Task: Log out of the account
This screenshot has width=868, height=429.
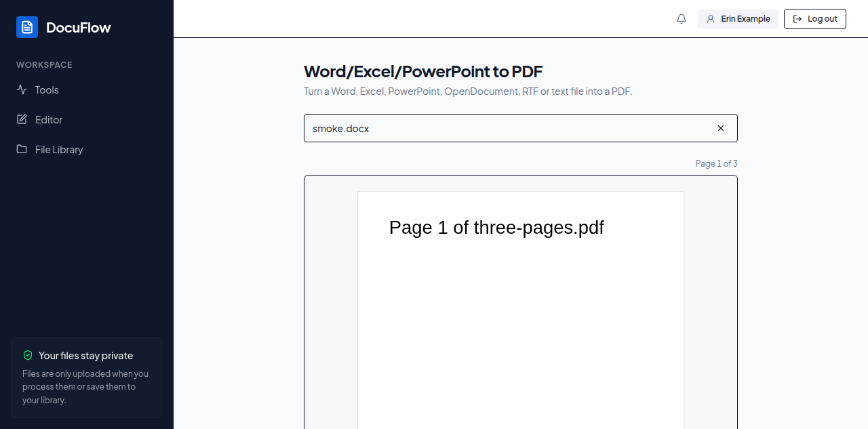Action: point(815,19)
